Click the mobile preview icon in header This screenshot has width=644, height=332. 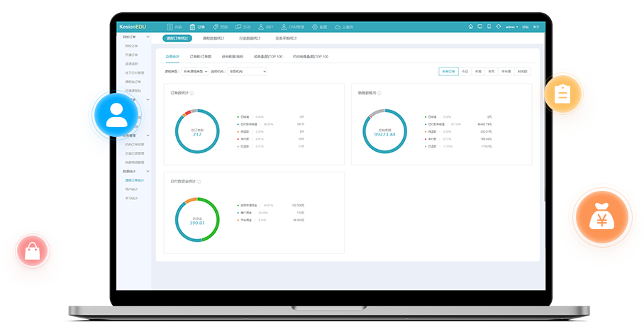(x=489, y=26)
